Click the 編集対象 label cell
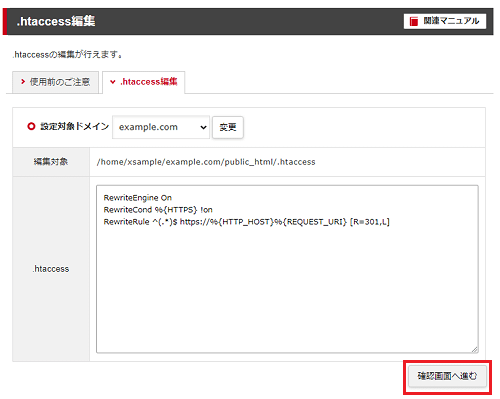Viewport: 500px width, 399px height. (x=51, y=162)
